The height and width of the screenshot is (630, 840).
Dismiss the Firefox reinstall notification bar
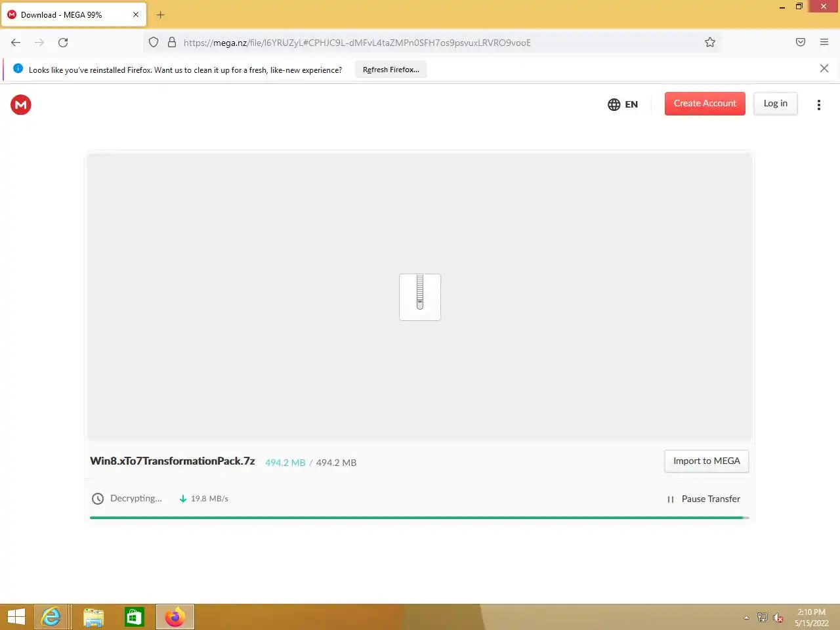(824, 68)
